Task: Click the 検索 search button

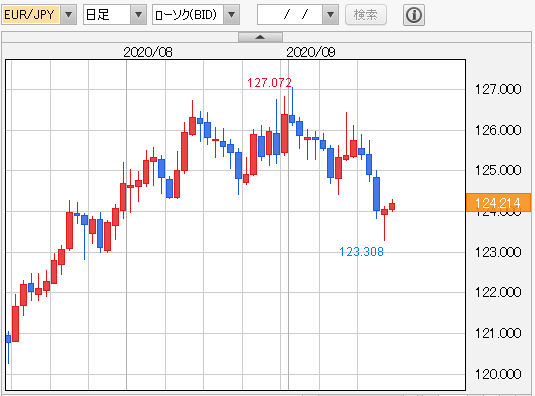Action: pyautogui.click(x=366, y=15)
